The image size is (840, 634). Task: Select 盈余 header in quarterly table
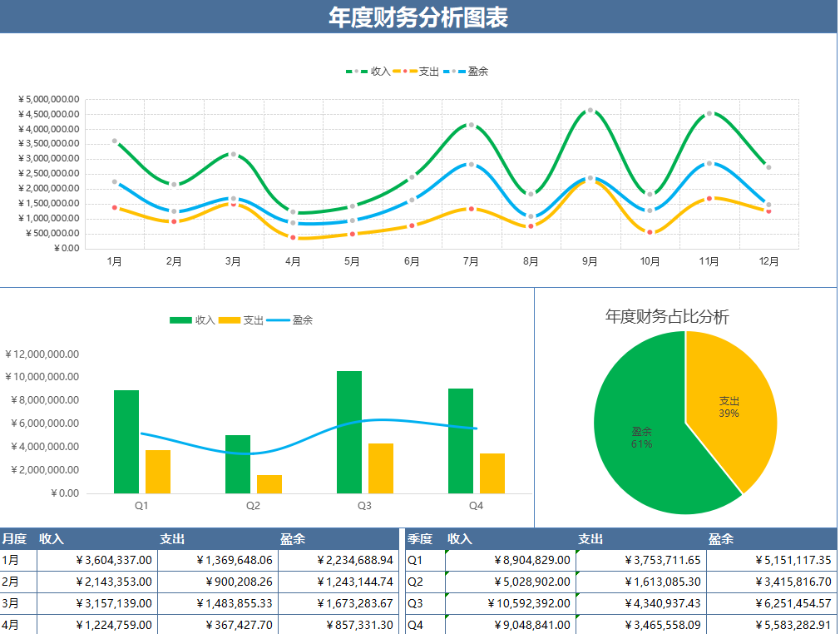click(772, 538)
